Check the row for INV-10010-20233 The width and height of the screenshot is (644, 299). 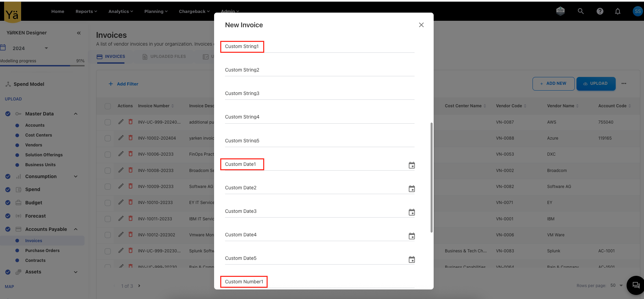tap(108, 203)
